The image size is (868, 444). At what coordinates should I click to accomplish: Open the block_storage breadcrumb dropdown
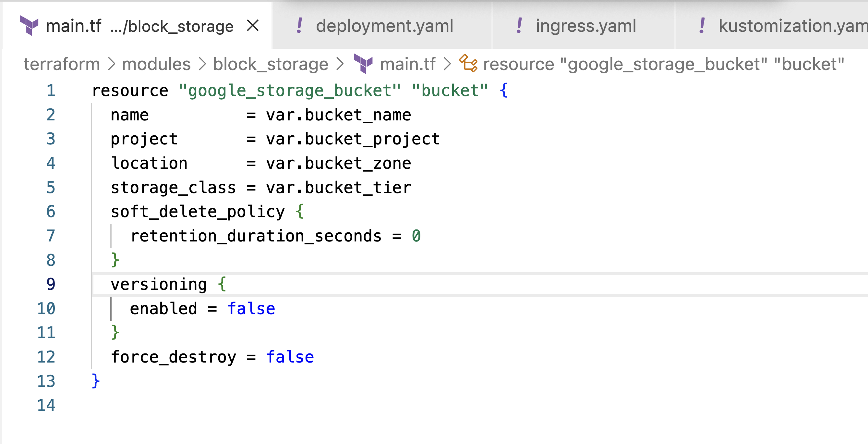click(271, 64)
